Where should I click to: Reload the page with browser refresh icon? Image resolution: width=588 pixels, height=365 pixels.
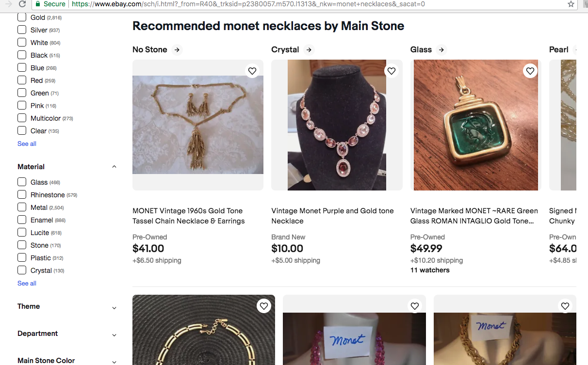tap(22, 4)
